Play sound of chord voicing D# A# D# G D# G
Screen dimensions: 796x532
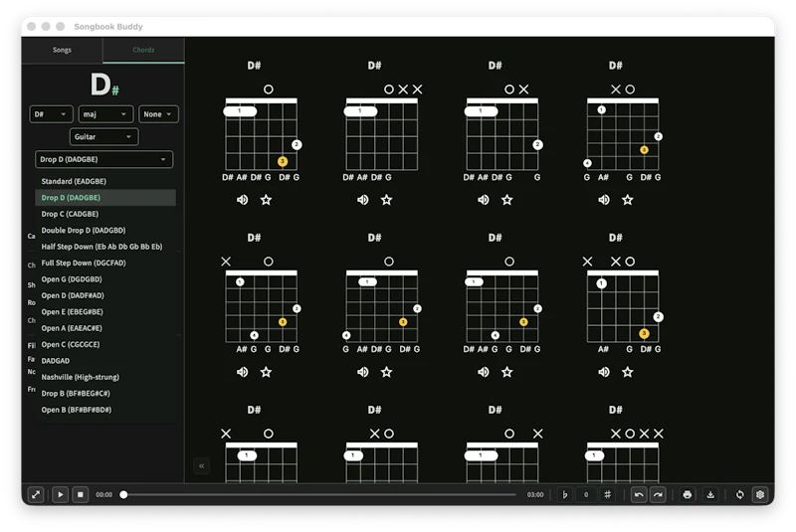(242, 200)
